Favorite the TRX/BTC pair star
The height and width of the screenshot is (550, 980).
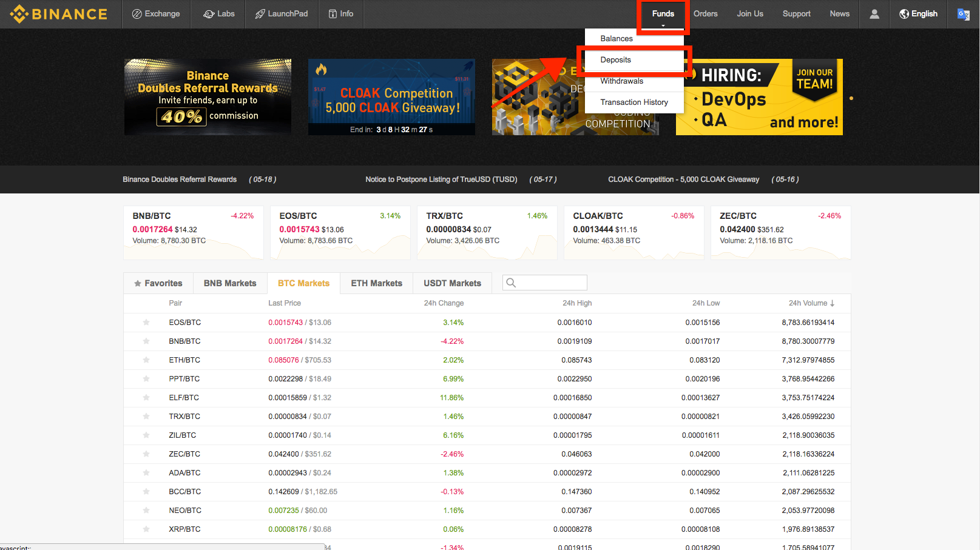tap(146, 417)
